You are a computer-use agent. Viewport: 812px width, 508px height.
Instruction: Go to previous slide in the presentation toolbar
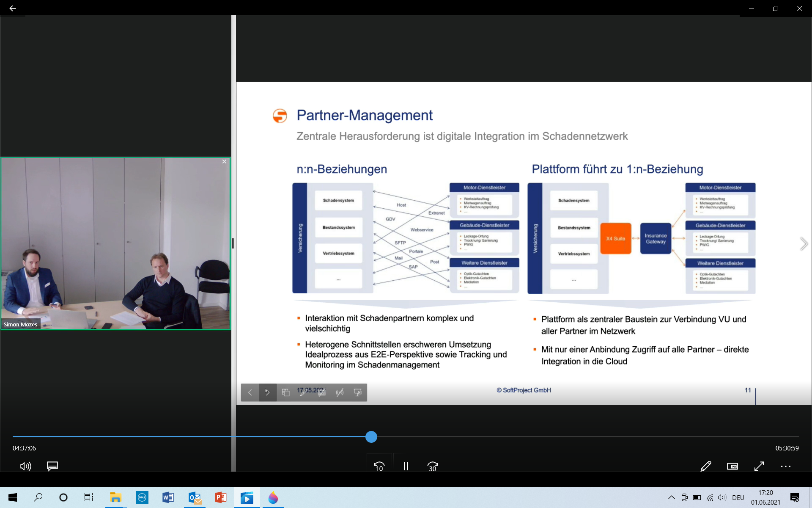tap(250, 392)
